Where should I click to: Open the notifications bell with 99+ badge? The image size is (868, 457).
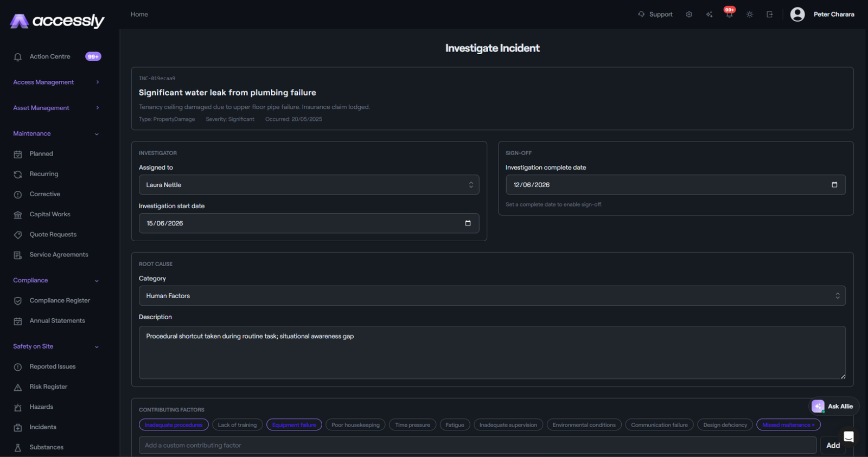[x=729, y=14]
